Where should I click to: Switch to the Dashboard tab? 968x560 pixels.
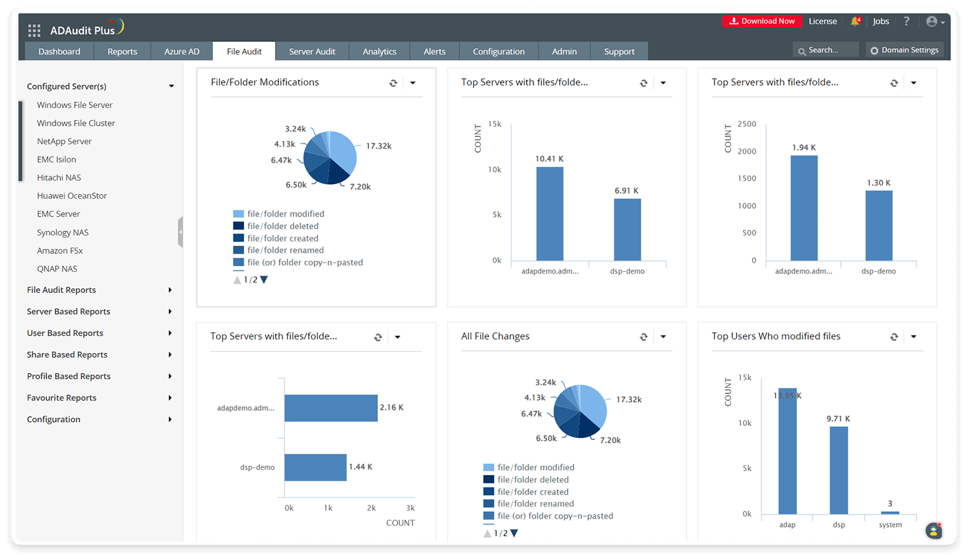59,51
